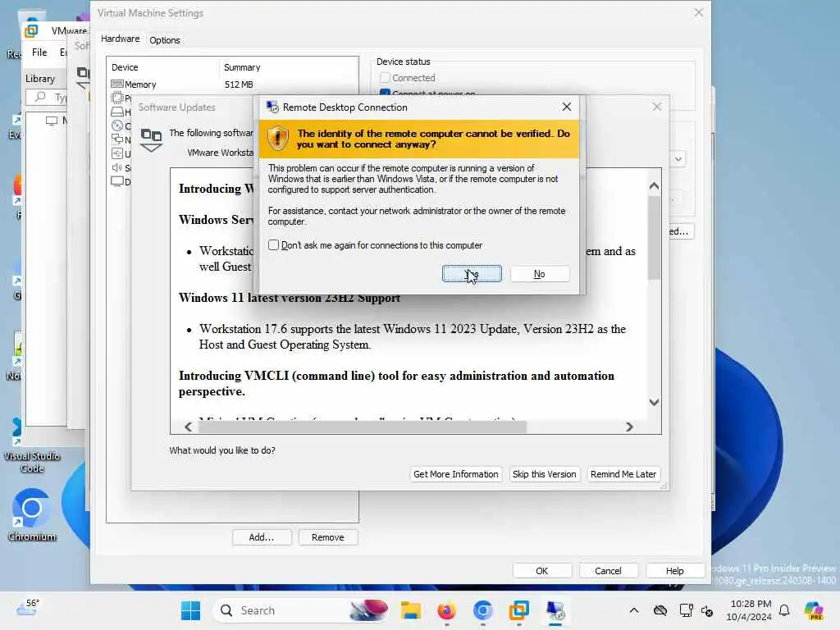Open Visual Studio Code desktop shortcut
Viewport: 840px width, 630px height.
point(32,447)
